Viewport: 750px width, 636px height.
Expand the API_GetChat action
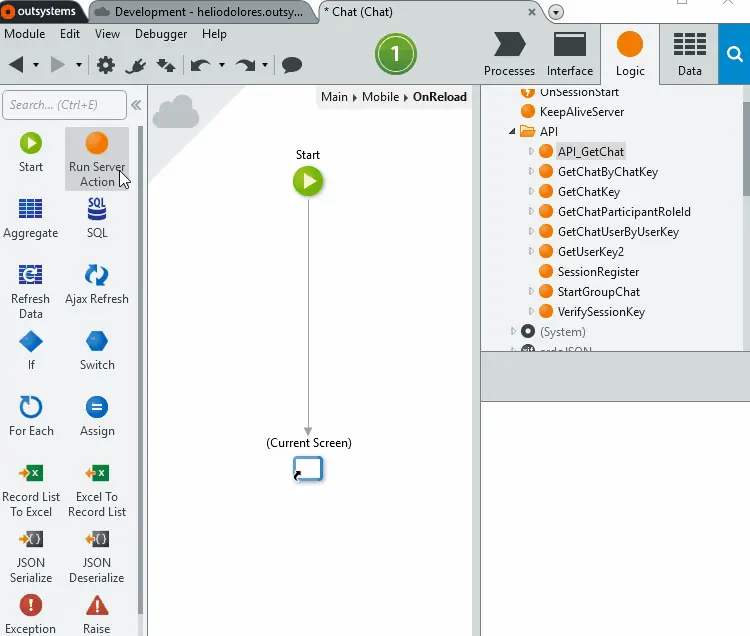click(531, 151)
